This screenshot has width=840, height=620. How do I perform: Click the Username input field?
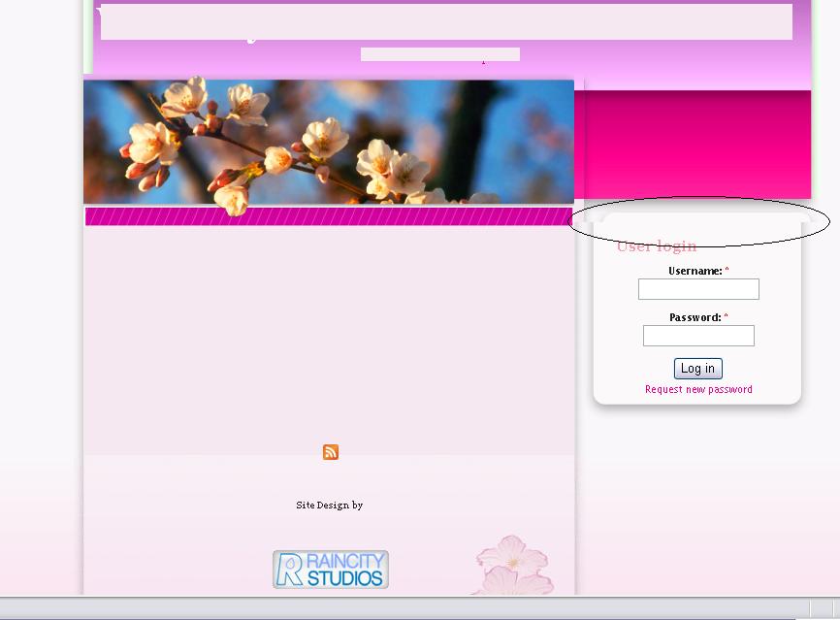click(x=698, y=289)
